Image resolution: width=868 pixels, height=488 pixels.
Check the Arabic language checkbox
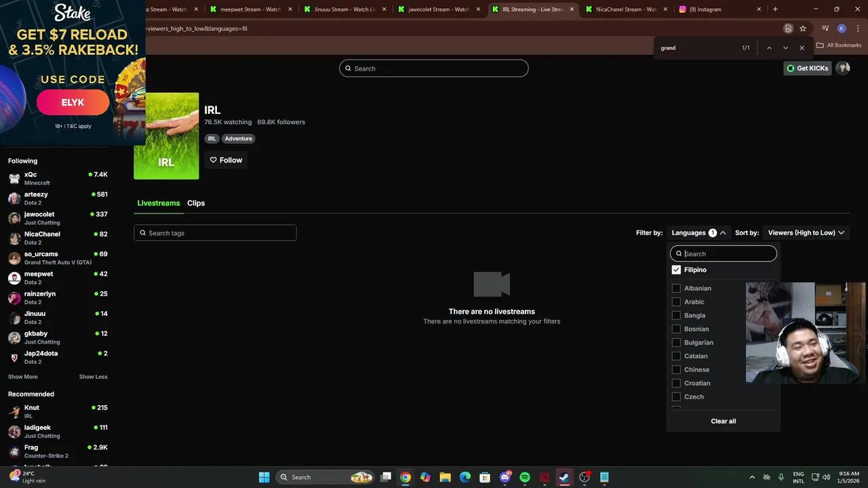[x=676, y=302]
